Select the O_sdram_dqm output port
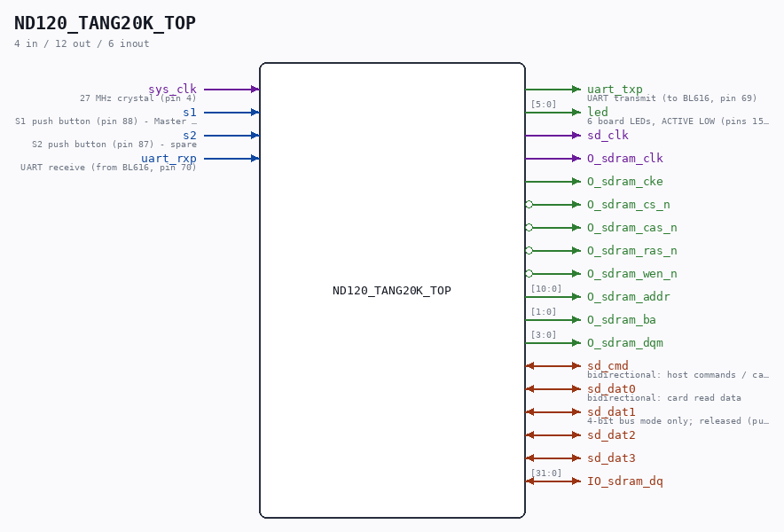Viewport: 784px width, 532px height. (x=625, y=342)
